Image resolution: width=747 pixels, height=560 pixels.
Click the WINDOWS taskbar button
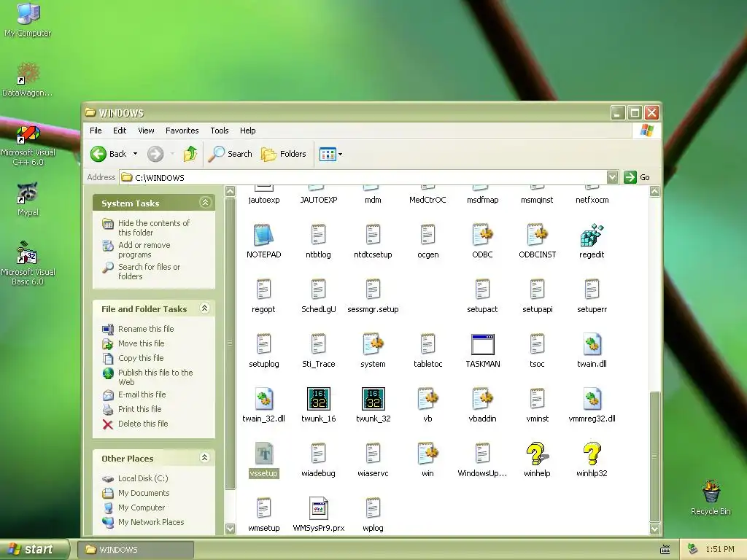[136, 550]
